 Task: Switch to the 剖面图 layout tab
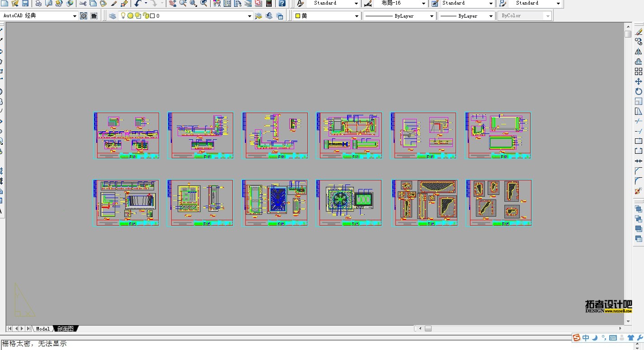coord(66,329)
